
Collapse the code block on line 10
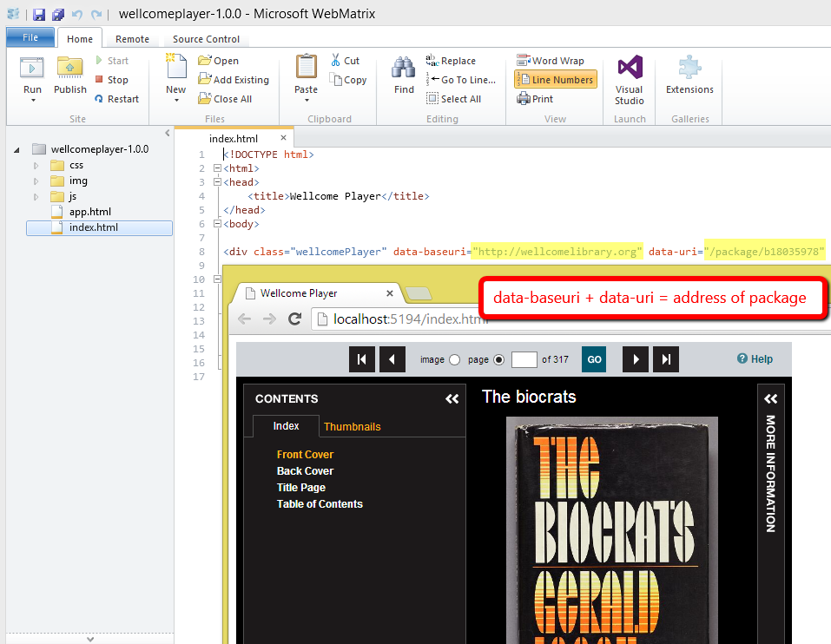coord(217,279)
